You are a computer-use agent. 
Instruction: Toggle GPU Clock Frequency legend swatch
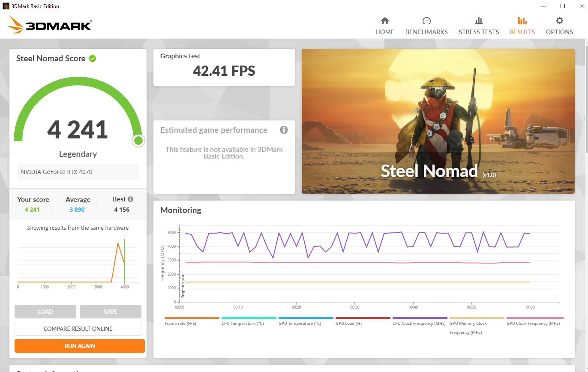pos(534,318)
